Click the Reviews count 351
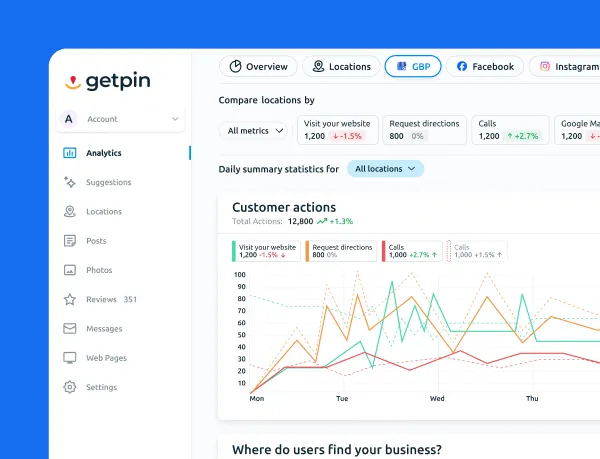 click(x=130, y=299)
